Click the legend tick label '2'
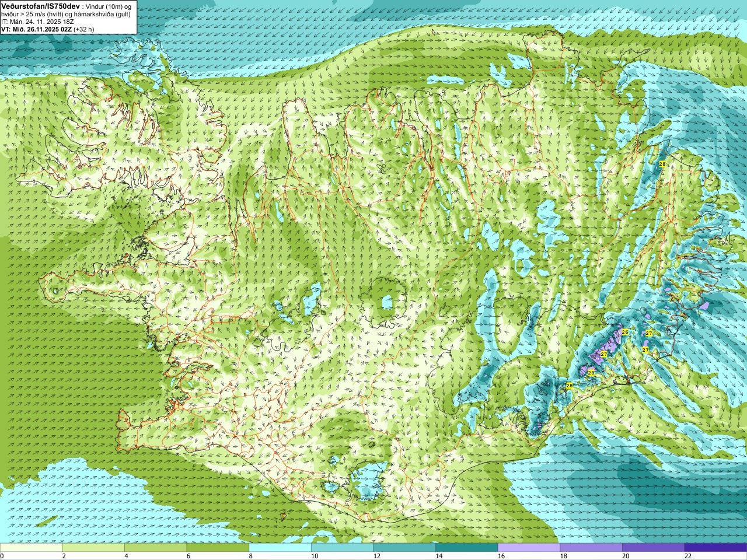The image size is (747, 560). [x=64, y=556]
